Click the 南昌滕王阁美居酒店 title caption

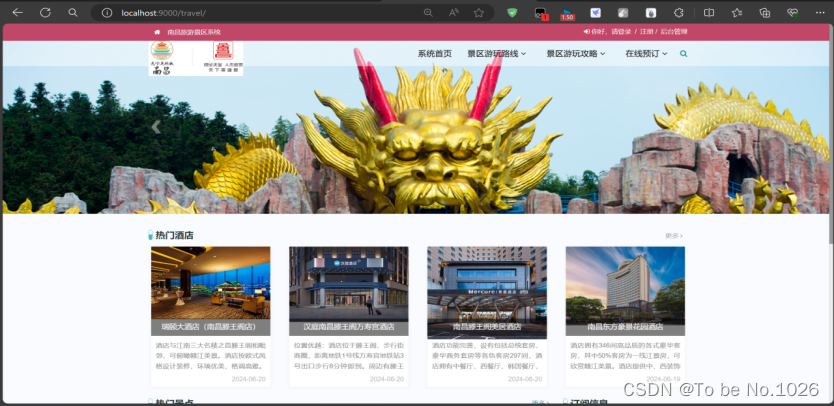tap(487, 327)
